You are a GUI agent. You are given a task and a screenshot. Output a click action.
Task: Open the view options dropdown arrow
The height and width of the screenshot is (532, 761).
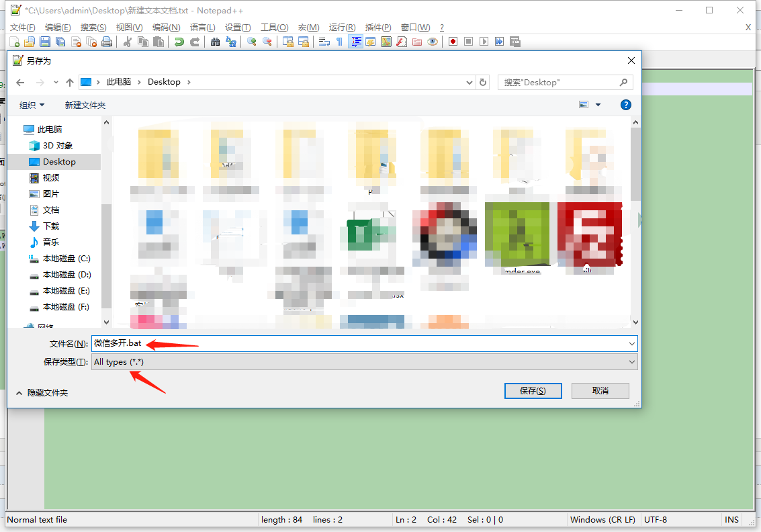[x=598, y=105]
